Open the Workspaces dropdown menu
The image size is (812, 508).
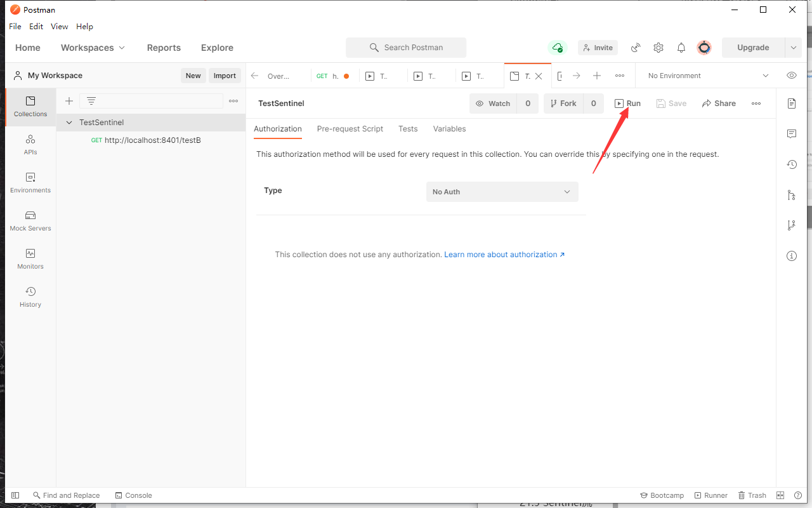pyautogui.click(x=93, y=48)
